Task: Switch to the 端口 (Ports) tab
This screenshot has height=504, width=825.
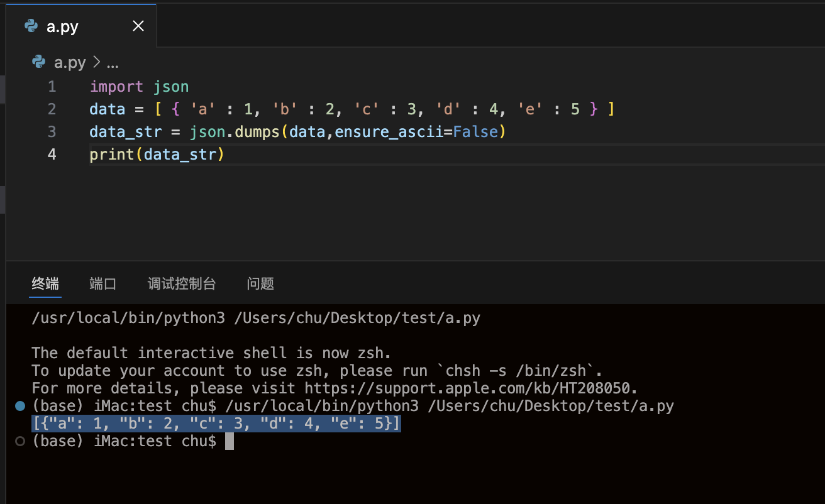Action: (x=102, y=283)
